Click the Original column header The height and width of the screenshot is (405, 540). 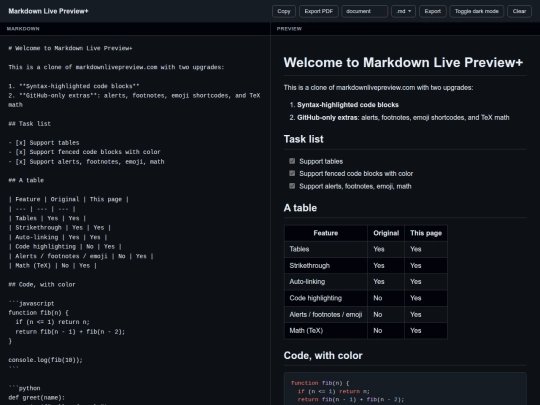coord(386,233)
